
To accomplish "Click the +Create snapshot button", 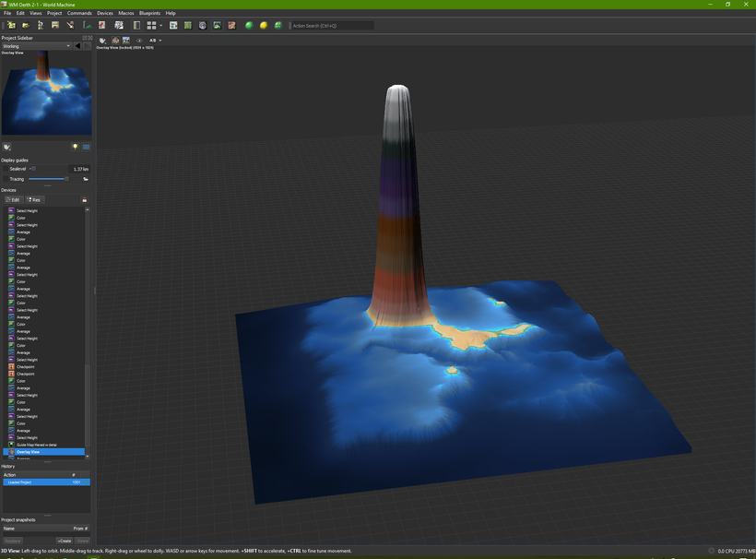I will [x=64, y=541].
